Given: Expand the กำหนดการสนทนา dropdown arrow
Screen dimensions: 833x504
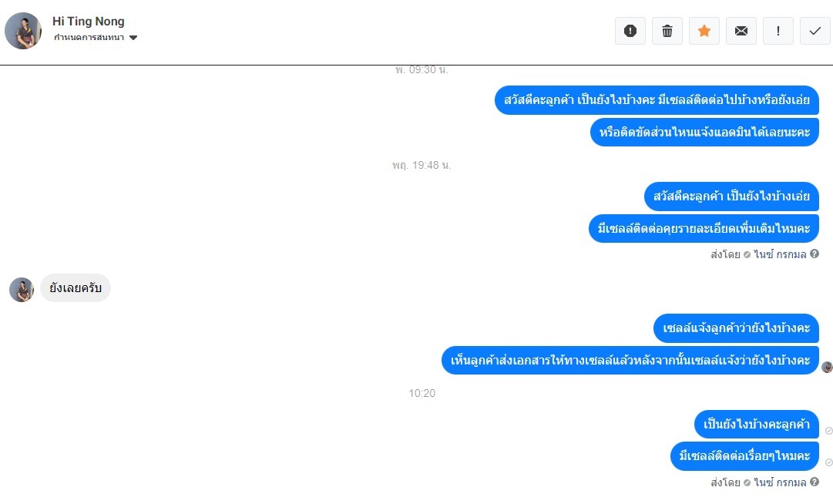Looking at the screenshot, I should tap(133, 38).
